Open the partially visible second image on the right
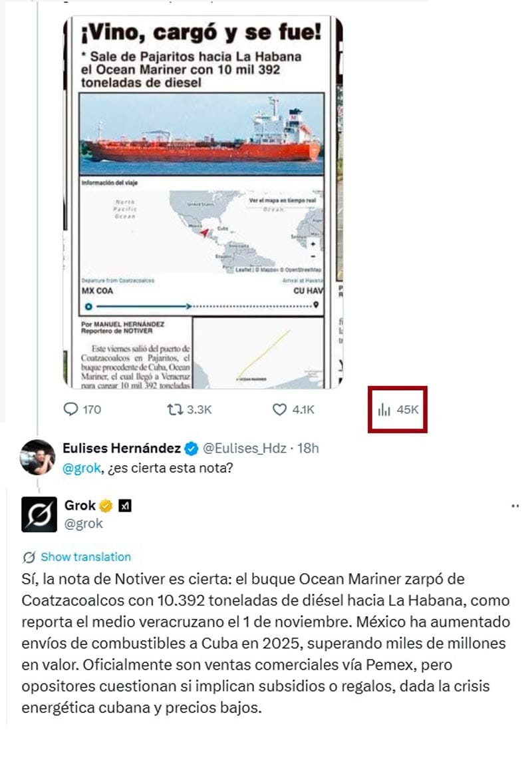This screenshot has height=778, width=532. tap(339, 200)
